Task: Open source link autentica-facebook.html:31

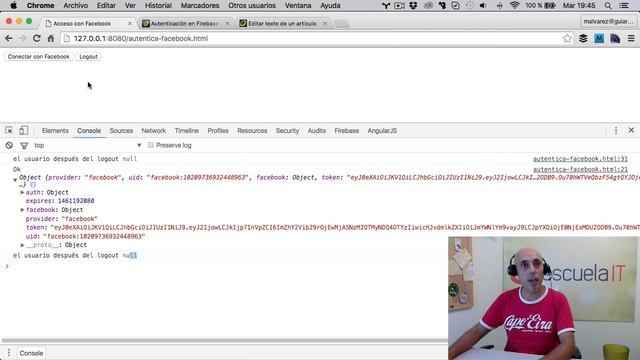Action: pyautogui.click(x=580, y=159)
